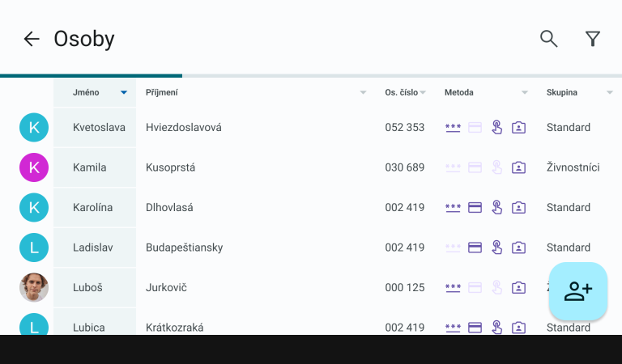The height and width of the screenshot is (364, 622).
Task: Open the filter funnel icon
Action: coord(593,39)
